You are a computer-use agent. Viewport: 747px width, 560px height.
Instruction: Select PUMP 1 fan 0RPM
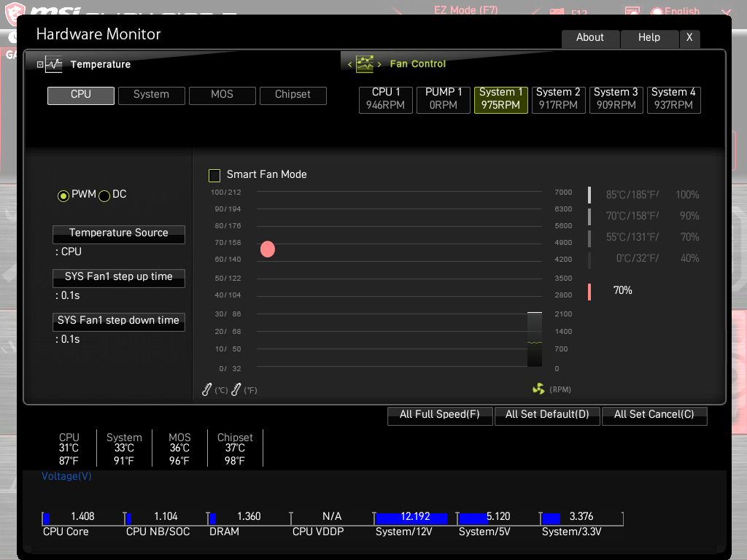click(x=444, y=99)
